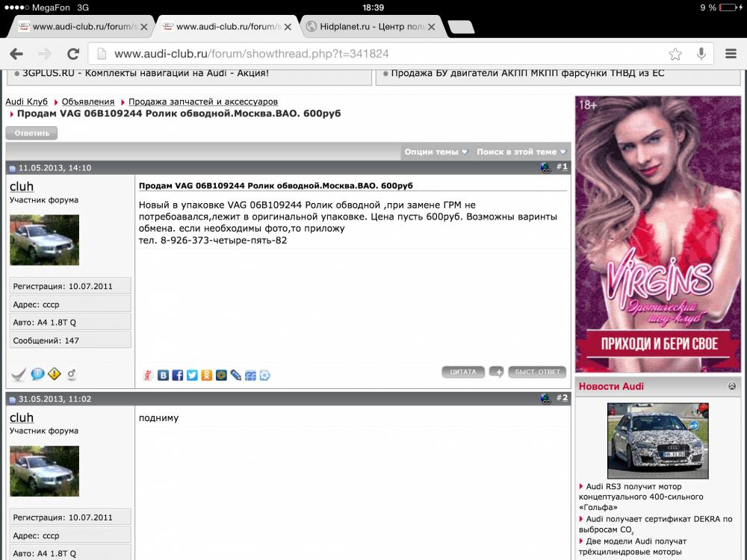This screenshot has width=747, height=560.
Task: Open the camouflaged Audi news thumbnail
Action: point(658,441)
